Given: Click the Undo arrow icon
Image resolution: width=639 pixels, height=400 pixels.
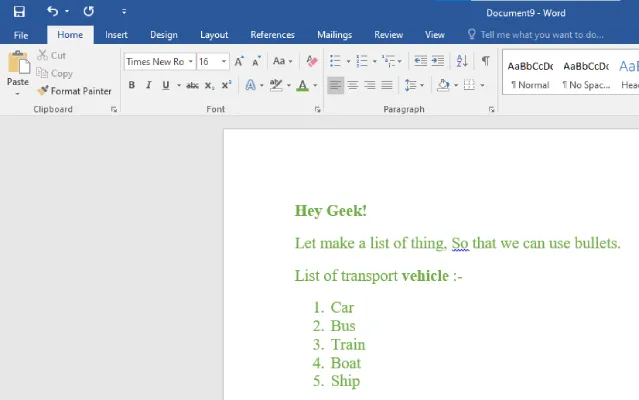Looking at the screenshot, I should pos(52,11).
